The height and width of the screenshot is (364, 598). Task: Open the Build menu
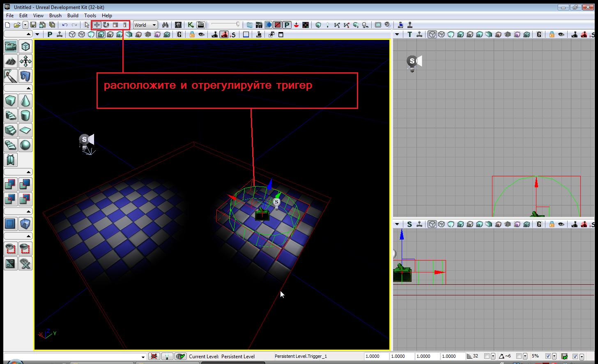[73, 16]
